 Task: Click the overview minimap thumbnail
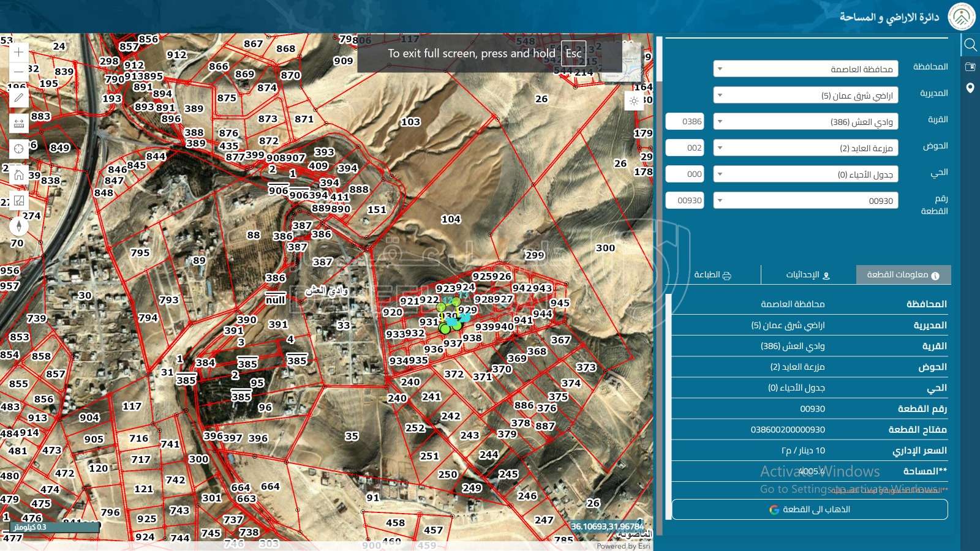coord(631,61)
